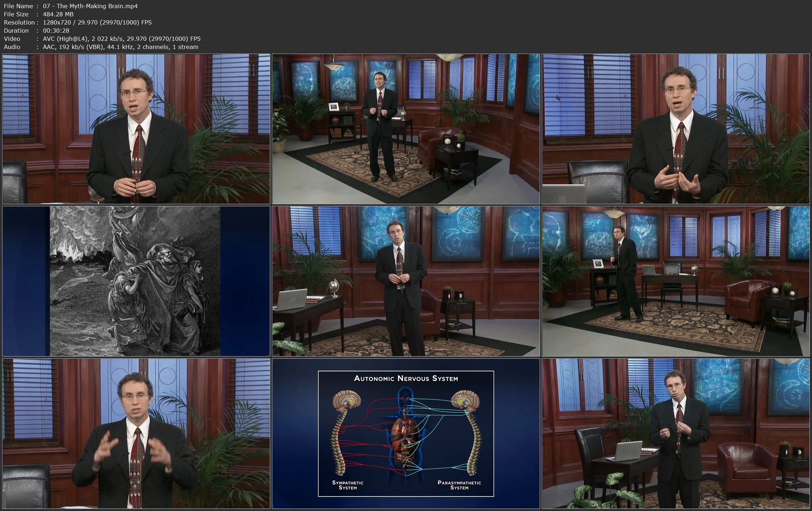This screenshot has height=511, width=812.
Task: Open the black-and-white engraving thumbnail
Action: click(136, 281)
